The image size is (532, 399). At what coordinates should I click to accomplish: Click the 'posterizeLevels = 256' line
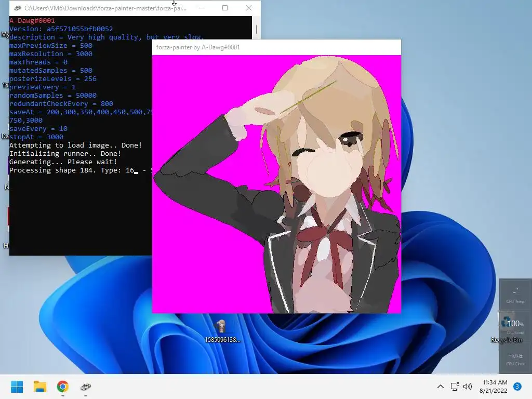pos(53,79)
